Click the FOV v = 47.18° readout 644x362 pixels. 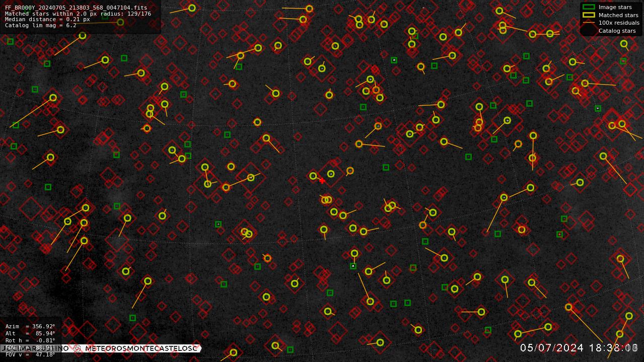tap(30, 354)
